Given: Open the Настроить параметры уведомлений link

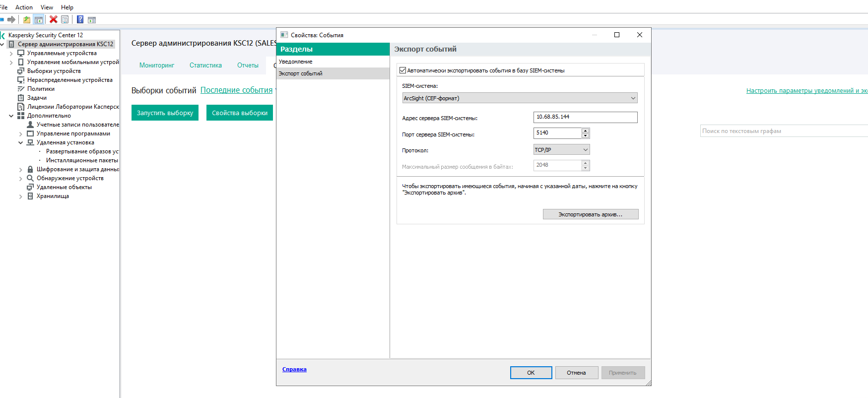Looking at the screenshot, I should (807, 91).
